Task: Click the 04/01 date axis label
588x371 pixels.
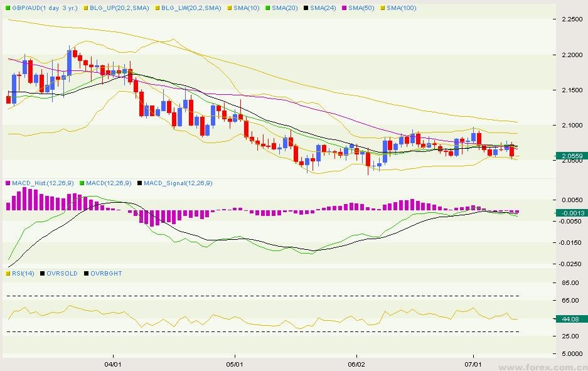Action: click(x=112, y=363)
